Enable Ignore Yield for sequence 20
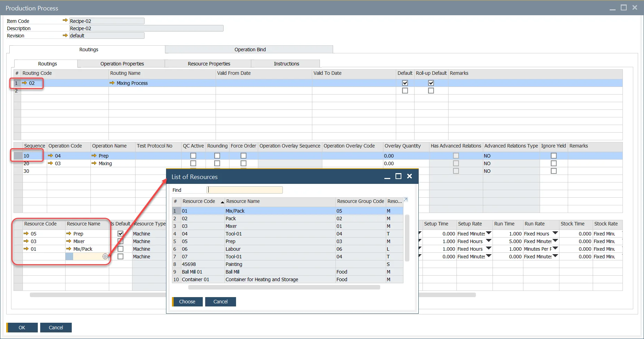 554,163
